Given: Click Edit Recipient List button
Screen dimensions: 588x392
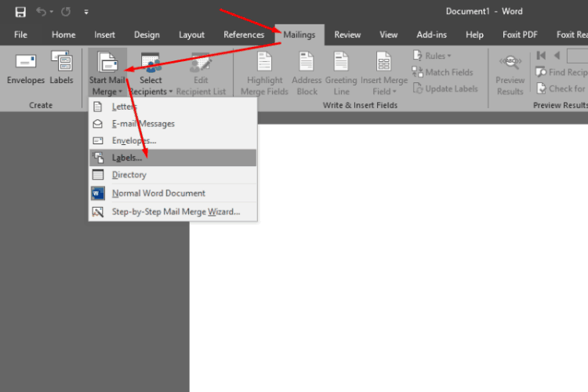Looking at the screenshot, I should pyautogui.click(x=201, y=74).
